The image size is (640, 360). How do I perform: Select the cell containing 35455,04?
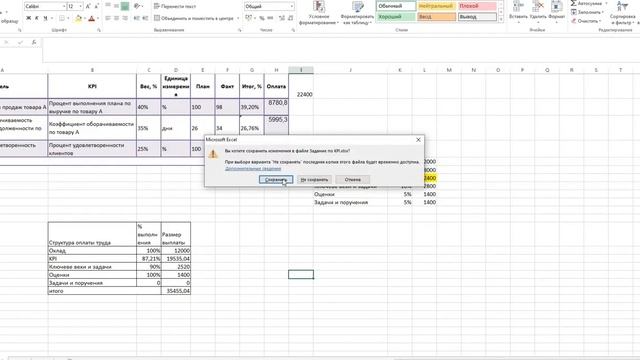(x=176, y=291)
